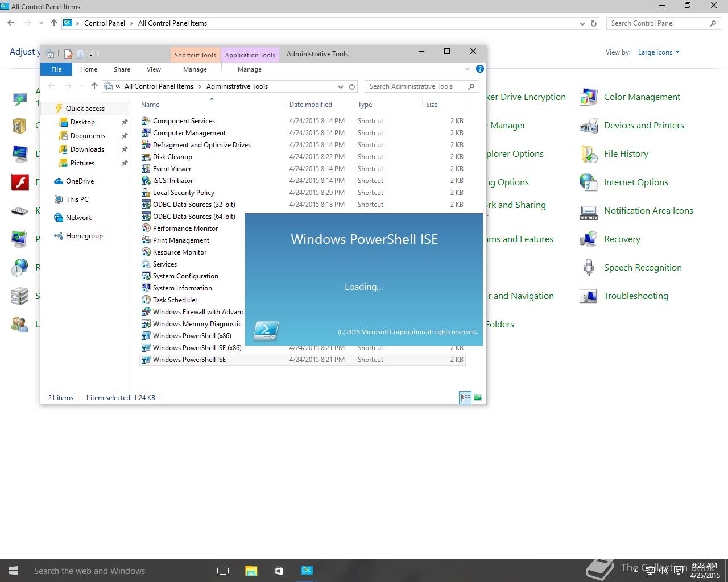Switch to the View ribbon tab
Viewport: 728px width, 582px height.
[x=154, y=69]
